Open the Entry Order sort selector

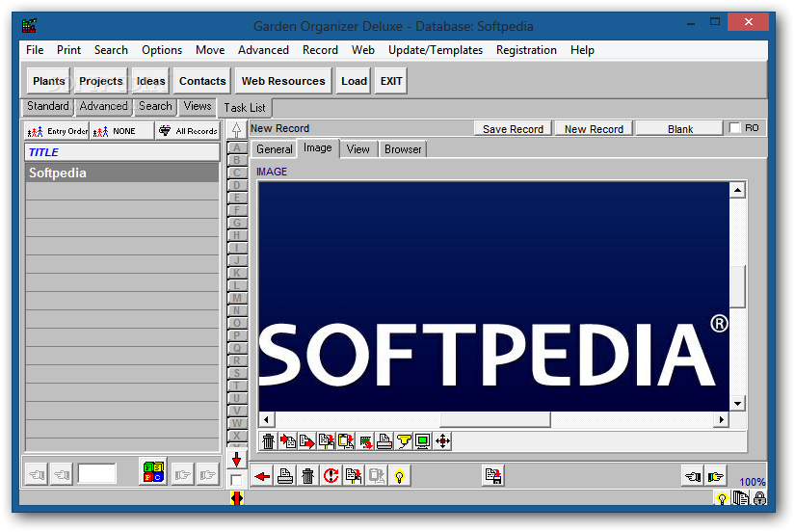coord(56,131)
